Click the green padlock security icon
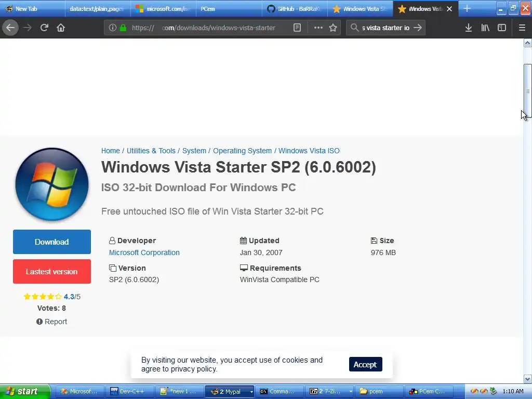The height and width of the screenshot is (399, 532). tap(123, 28)
